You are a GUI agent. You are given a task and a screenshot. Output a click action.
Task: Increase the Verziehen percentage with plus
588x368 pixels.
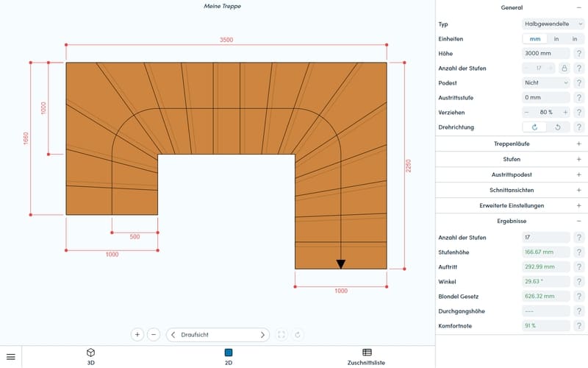point(565,113)
